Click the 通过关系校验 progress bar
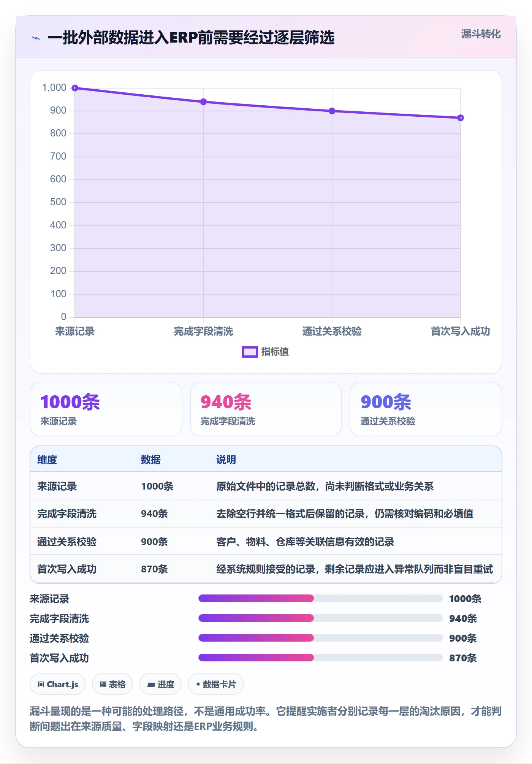Screen dimensions: 532x764 click(x=321, y=638)
